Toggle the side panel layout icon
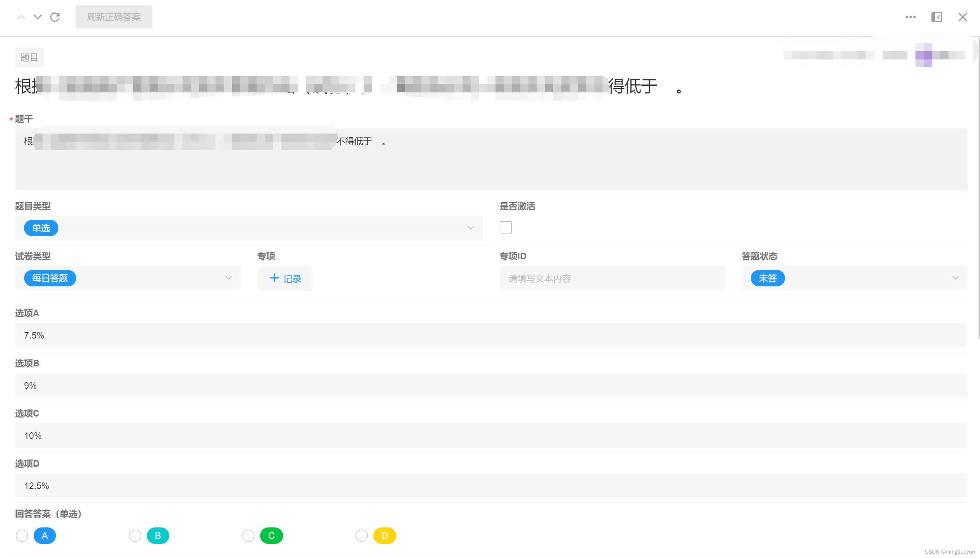This screenshot has width=980, height=558. coord(936,17)
